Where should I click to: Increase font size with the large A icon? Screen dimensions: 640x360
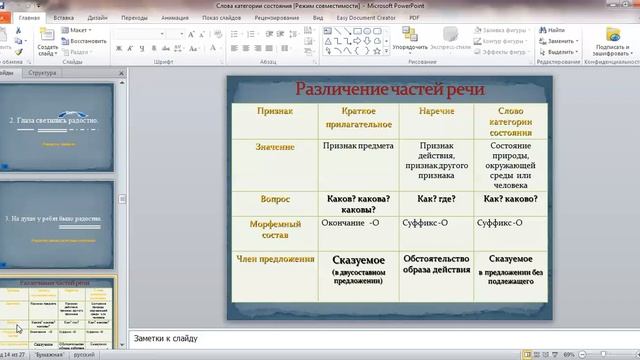click(x=191, y=35)
